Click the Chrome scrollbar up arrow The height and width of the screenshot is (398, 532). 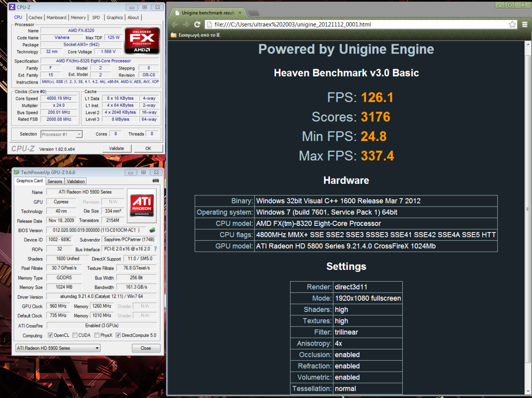click(x=528, y=44)
